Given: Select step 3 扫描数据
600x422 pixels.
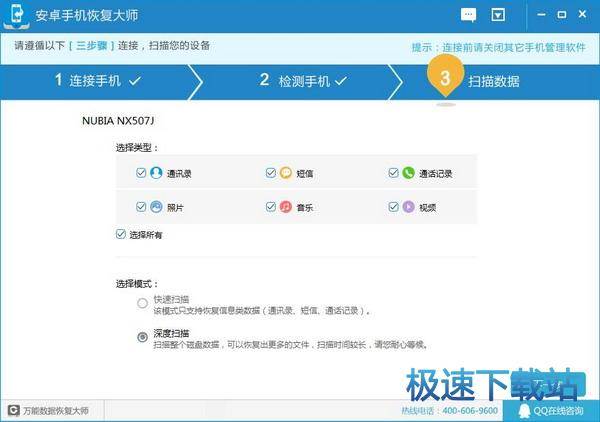Looking at the screenshot, I should pos(494,81).
